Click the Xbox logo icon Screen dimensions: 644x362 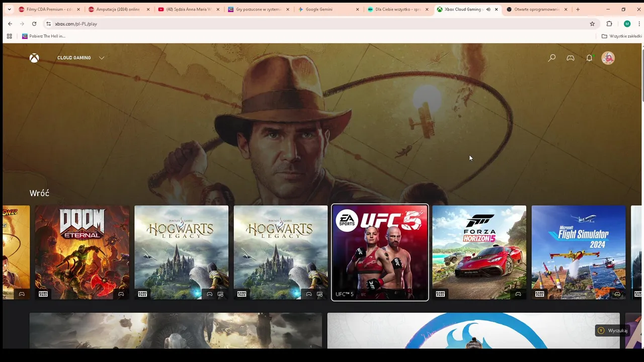tap(34, 58)
